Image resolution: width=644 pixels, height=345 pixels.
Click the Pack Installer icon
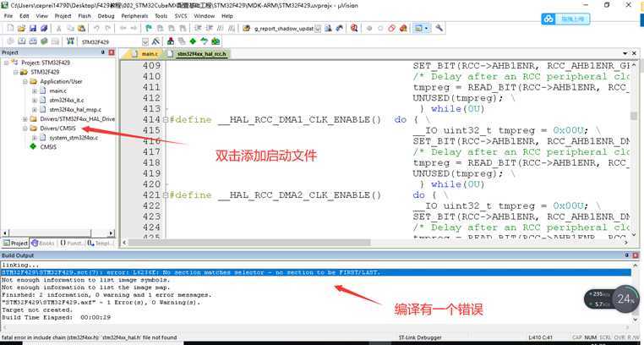[216, 41]
